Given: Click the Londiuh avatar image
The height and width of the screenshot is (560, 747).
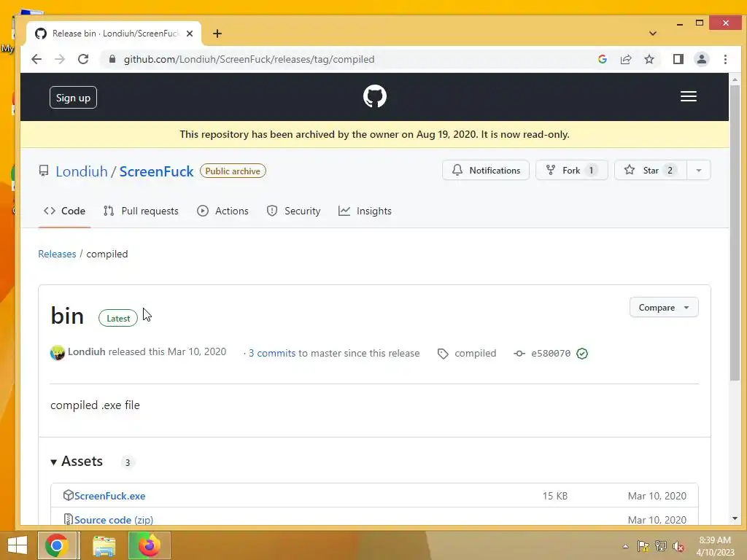Looking at the screenshot, I should [57, 353].
